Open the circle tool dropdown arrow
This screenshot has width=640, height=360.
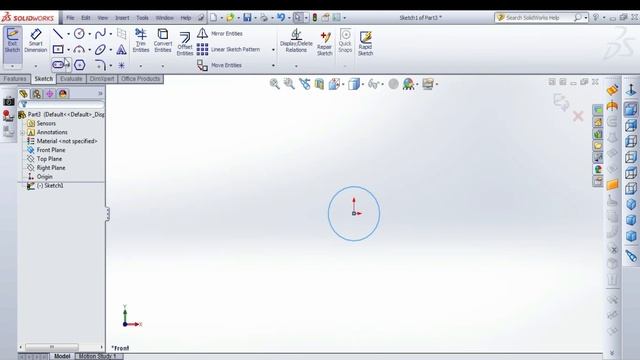pyautogui.click(x=89, y=34)
